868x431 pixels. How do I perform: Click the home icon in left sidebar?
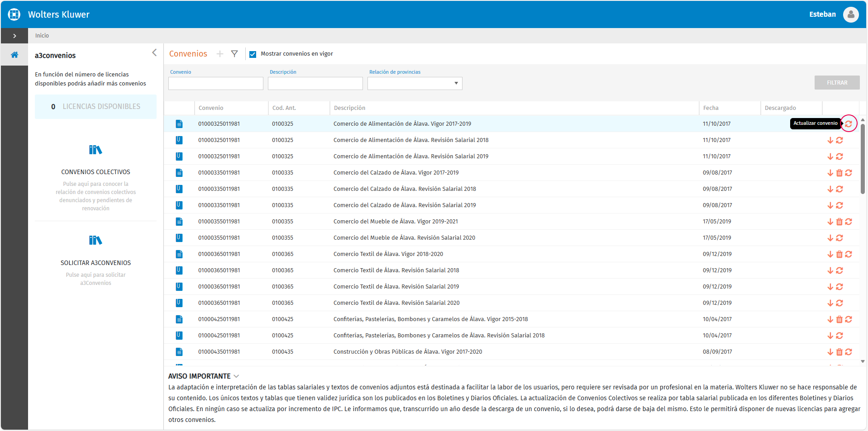[x=14, y=55]
